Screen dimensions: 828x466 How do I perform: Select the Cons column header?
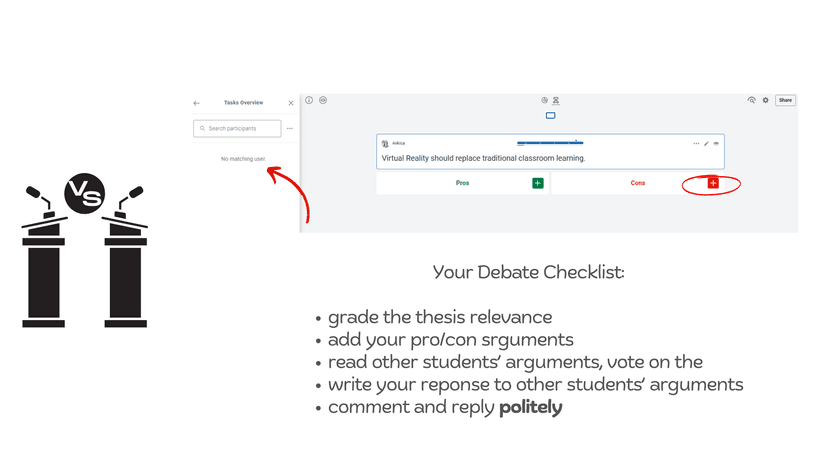pyautogui.click(x=637, y=183)
